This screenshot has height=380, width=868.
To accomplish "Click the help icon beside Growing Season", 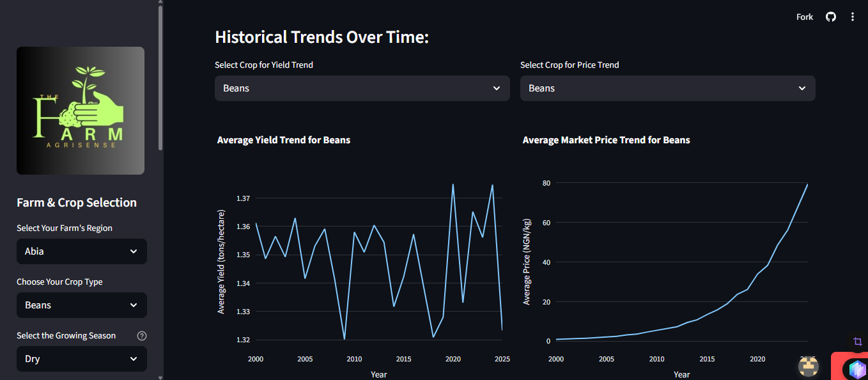I will pos(142,336).
